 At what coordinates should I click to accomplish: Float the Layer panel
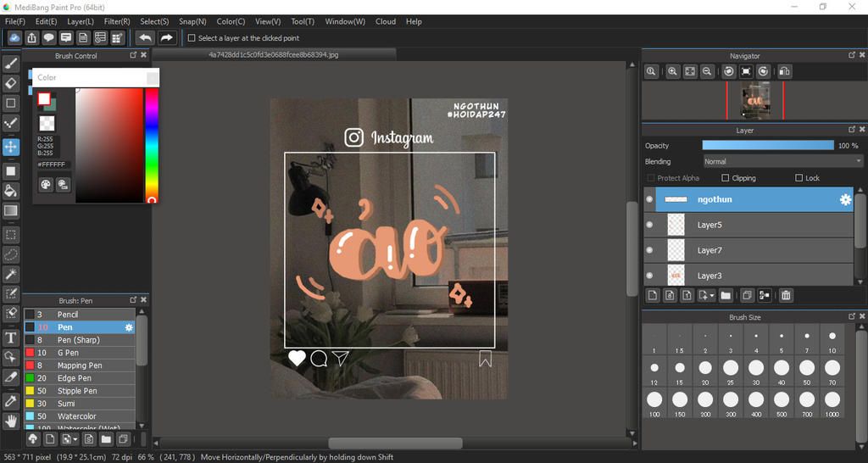pyautogui.click(x=851, y=130)
